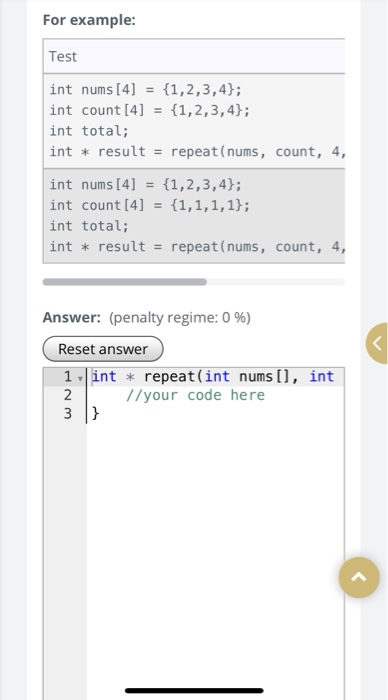Viewport: 388px width, 700px height.
Task: Click the second example's 'int nums[4]' line
Action: click(x=146, y=184)
